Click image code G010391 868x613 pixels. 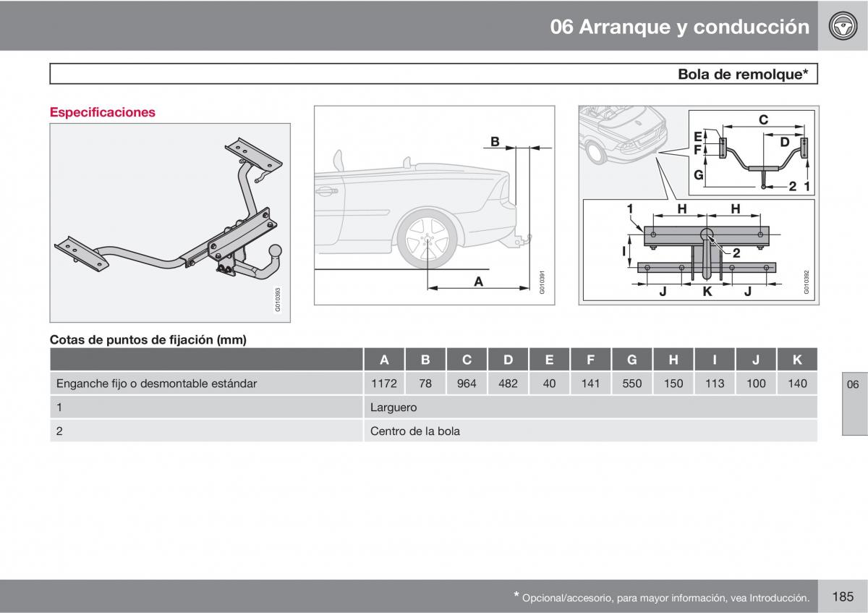click(x=541, y=282)
